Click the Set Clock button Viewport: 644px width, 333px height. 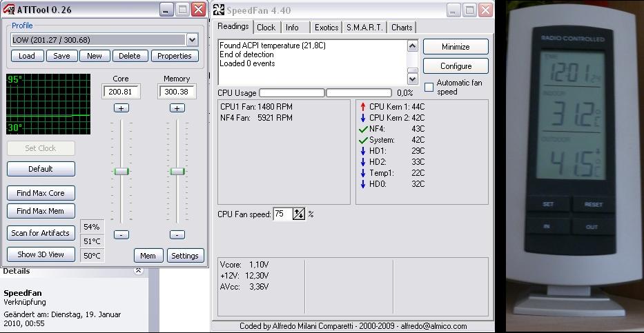41,148
